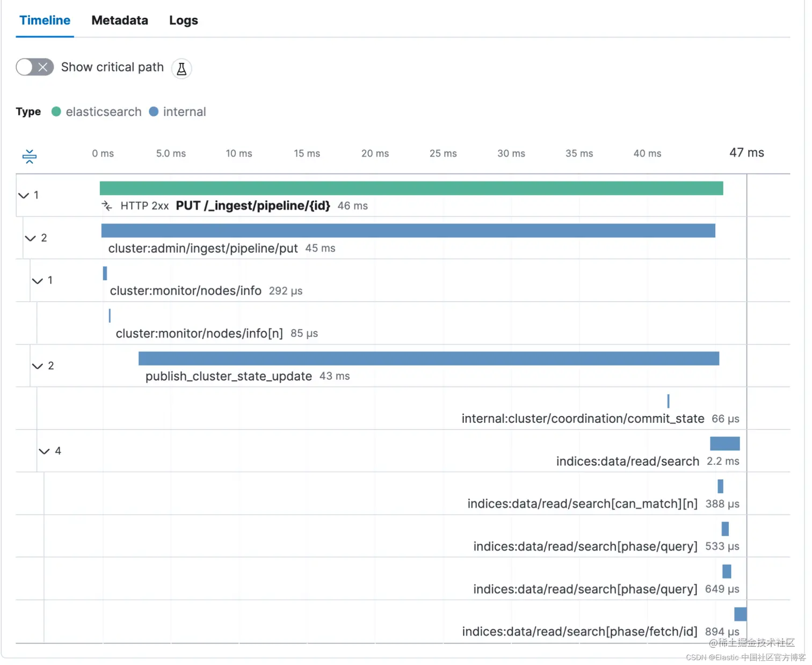Screen dimensions: 812x665
Task: Select cluster:admin/ingest/pipeline/put span label
Action: 203,249
